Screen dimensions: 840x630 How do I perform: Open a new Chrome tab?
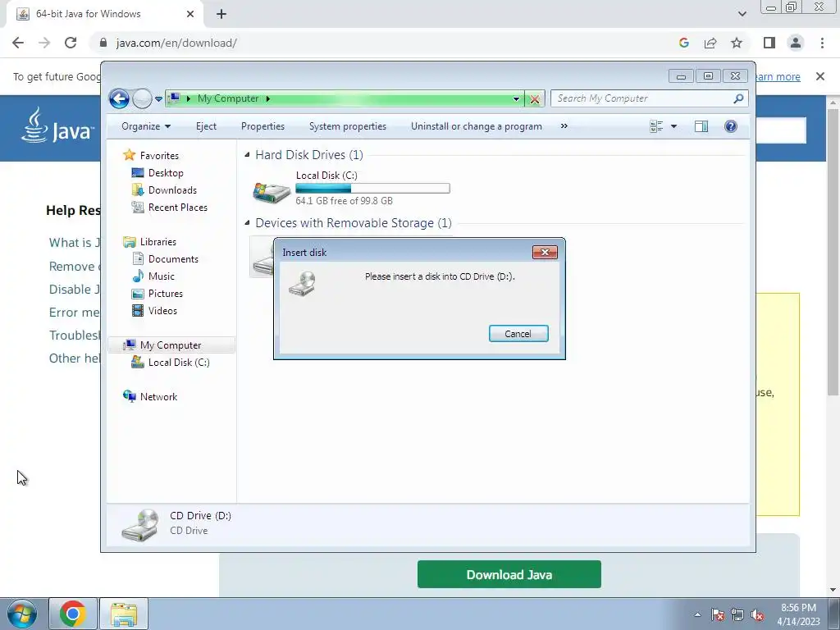[221, 14]
